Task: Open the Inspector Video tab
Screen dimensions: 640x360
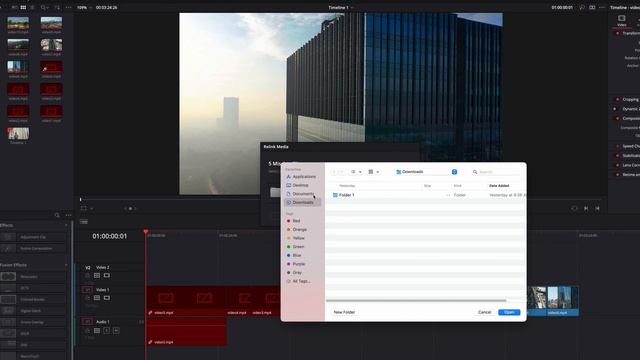Action: click(622, 20)
